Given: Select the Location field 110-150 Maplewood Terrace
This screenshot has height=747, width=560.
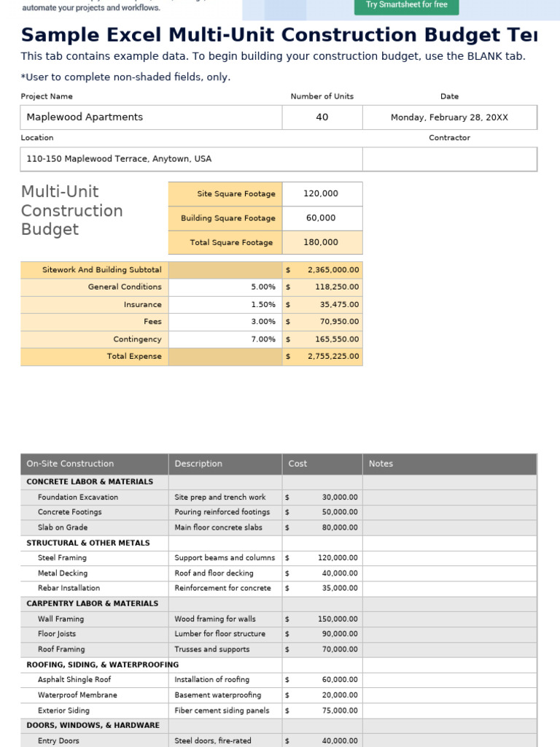Looking at the screenshot, I should (x=192, y=159).
